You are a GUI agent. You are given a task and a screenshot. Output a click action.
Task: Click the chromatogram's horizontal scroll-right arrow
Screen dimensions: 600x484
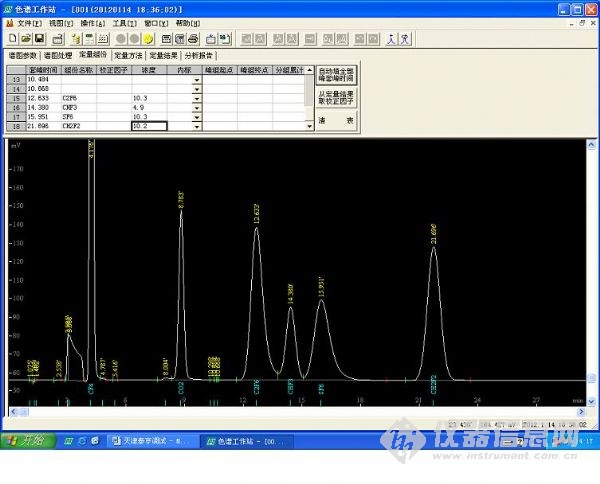pyautogui.click(x=581, y=412)
